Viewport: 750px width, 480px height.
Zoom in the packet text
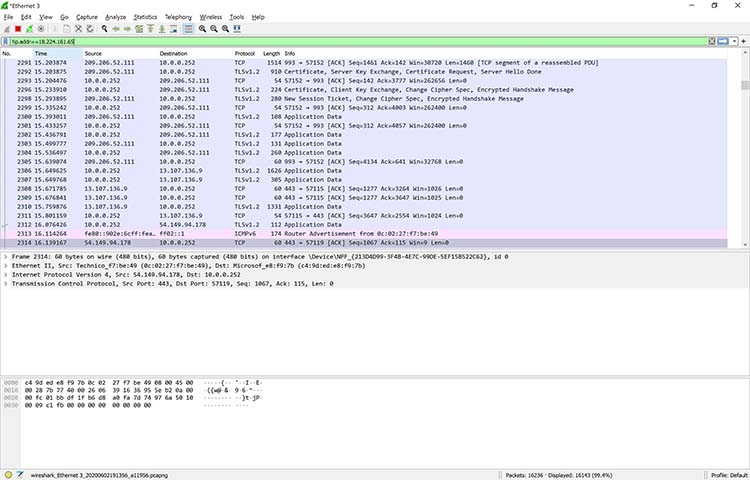[x=202, y=29]
